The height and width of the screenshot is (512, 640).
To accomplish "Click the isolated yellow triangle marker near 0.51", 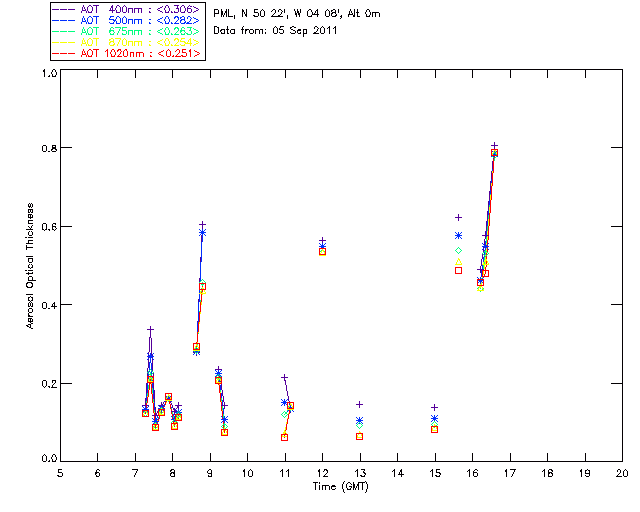I will click(x=458, y=262).
